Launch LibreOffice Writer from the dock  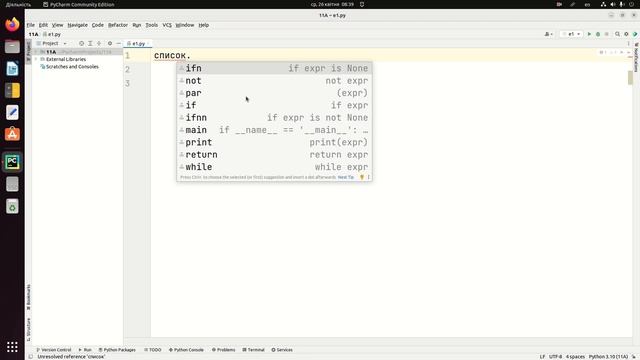(12, 69)
